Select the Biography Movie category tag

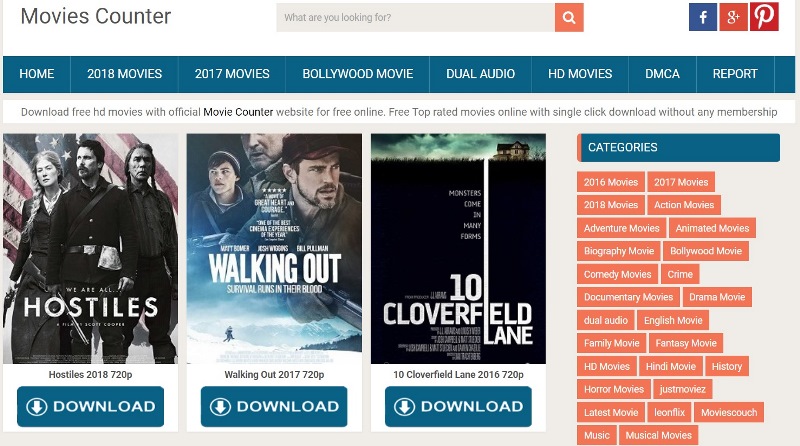pyautogui.click(x=619, y=251)
